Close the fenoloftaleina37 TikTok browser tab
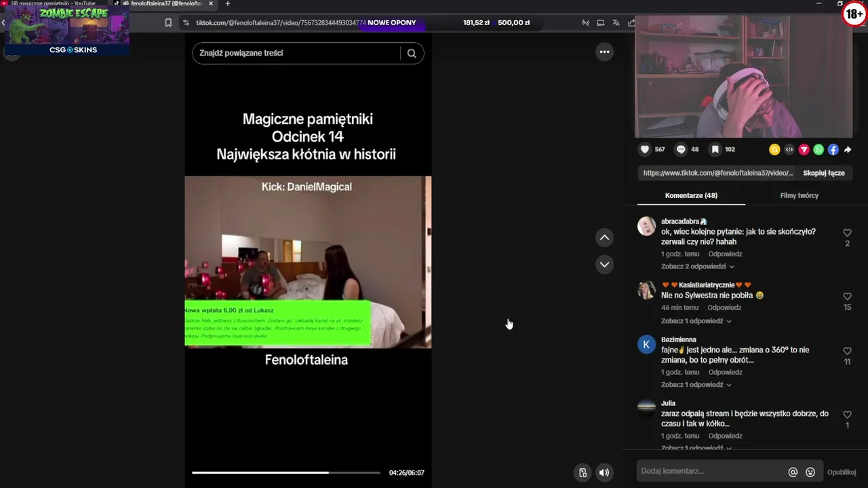Screen dimensions: 868x488 [x=211, y=3]
